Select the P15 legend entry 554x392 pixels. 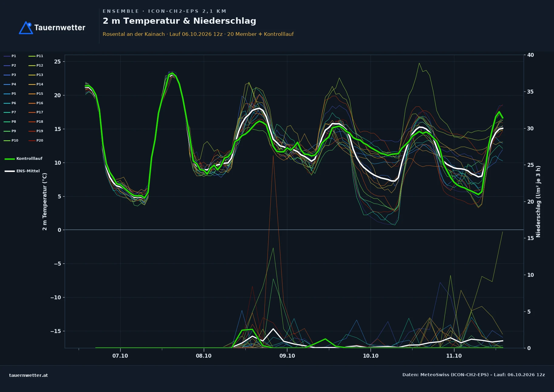[x=36, y=94]
